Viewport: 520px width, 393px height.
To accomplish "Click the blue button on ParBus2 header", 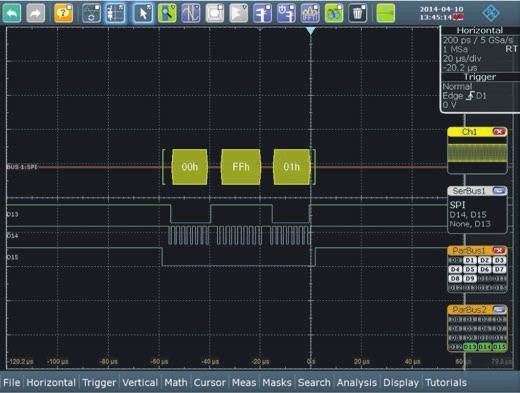I will coord(499,310).
